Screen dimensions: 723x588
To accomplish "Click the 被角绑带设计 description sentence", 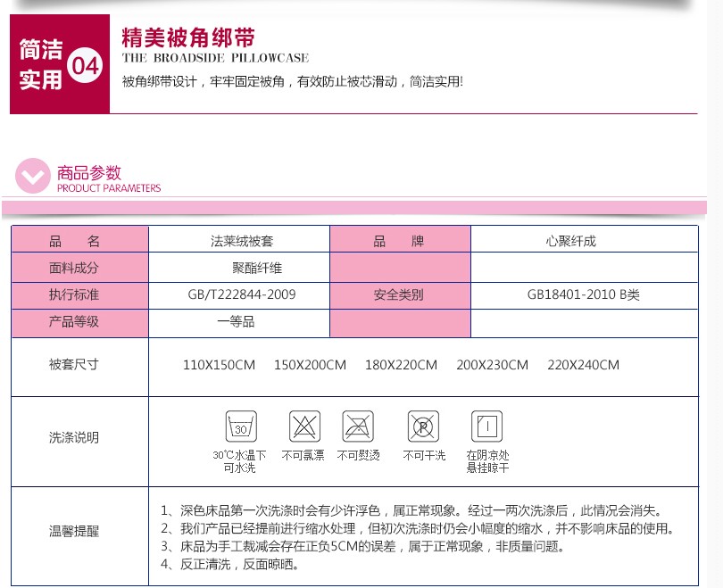I will [x=293, y=81].
